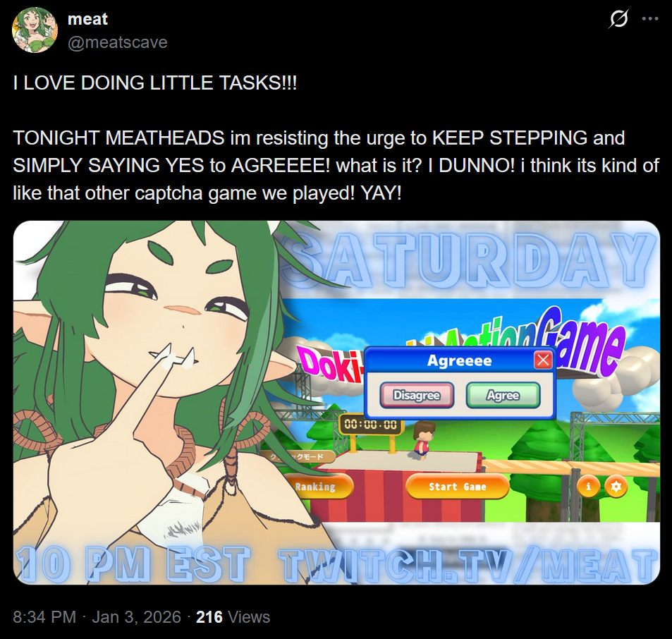Open the meat profile avatar
The height and width of the screenshot is (639, 672).
[x=35, y=30]
